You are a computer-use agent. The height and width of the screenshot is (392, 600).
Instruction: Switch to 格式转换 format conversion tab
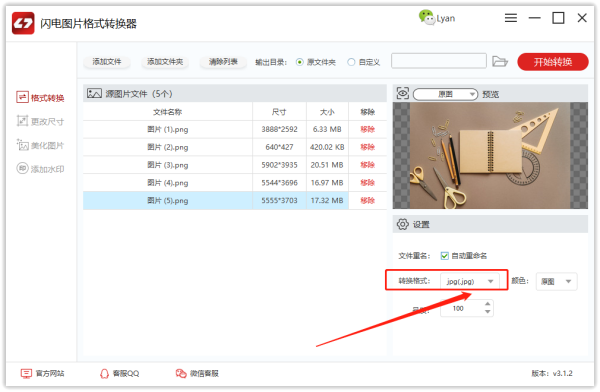coord(40,98)
